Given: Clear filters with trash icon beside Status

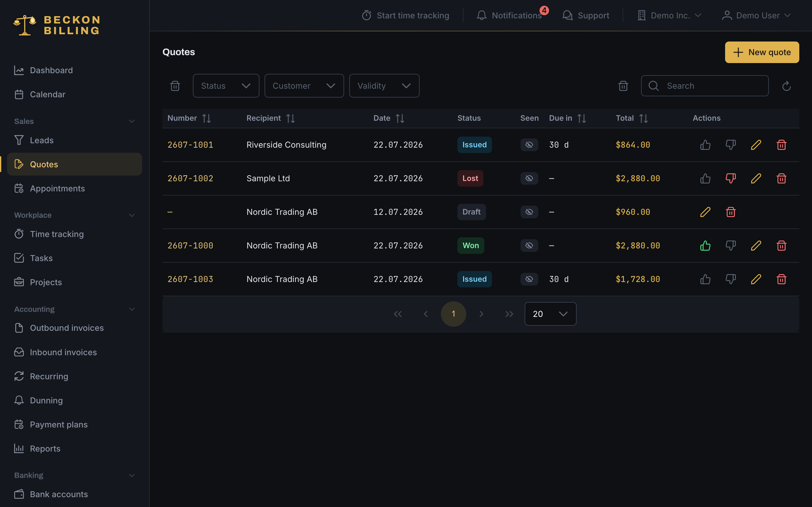Looking at the screenshot, I should [x=175, y=86].
